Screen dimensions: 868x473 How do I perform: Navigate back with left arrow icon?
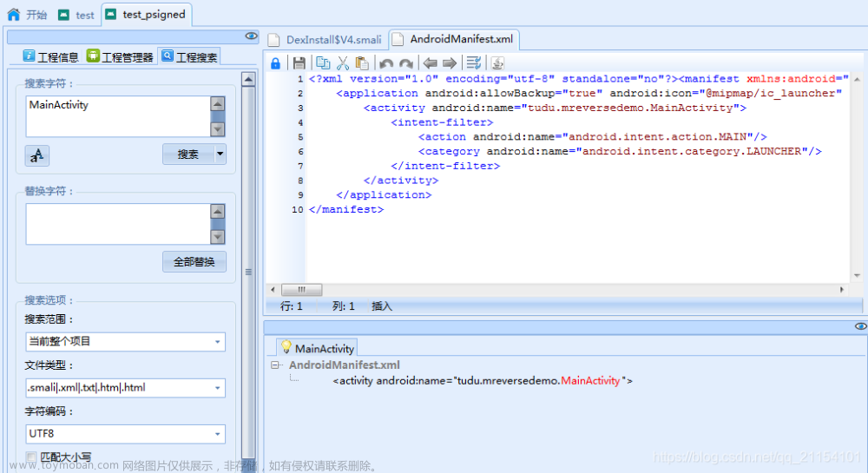[431, 63]
